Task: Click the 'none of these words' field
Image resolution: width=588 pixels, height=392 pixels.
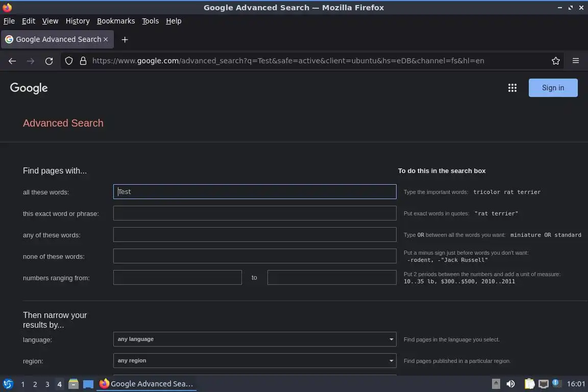Action: pos(255,256)
